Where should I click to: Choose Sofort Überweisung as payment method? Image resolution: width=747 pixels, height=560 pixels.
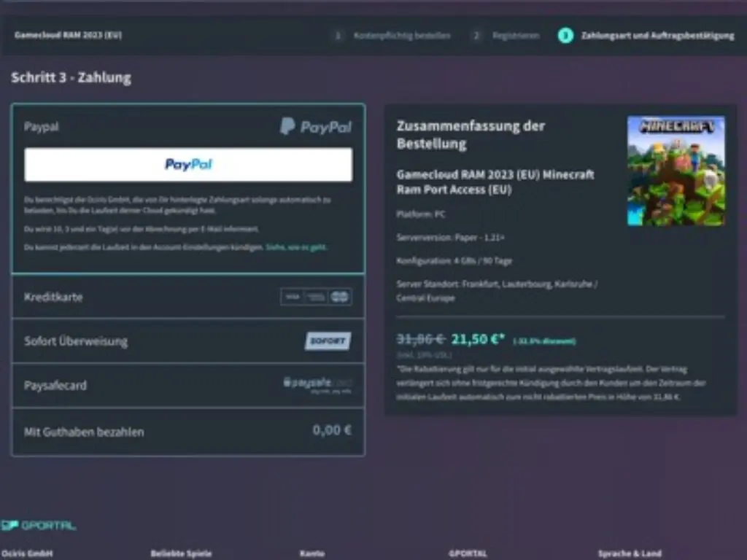(x=146, y=341)
